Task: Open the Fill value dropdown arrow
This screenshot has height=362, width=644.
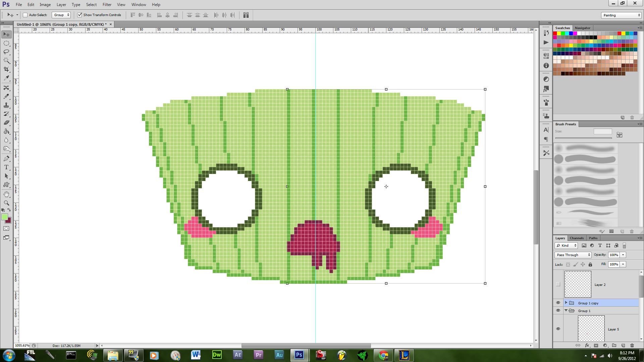Action: (623, 264)
